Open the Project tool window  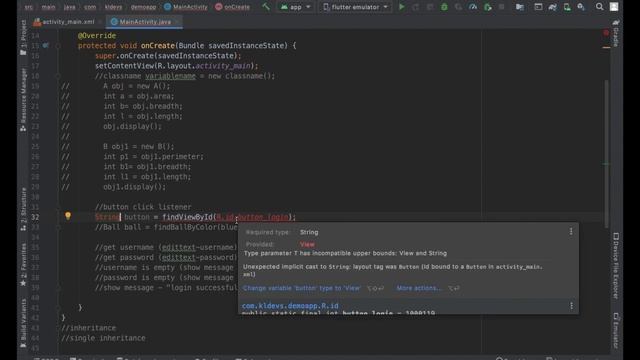23,37
